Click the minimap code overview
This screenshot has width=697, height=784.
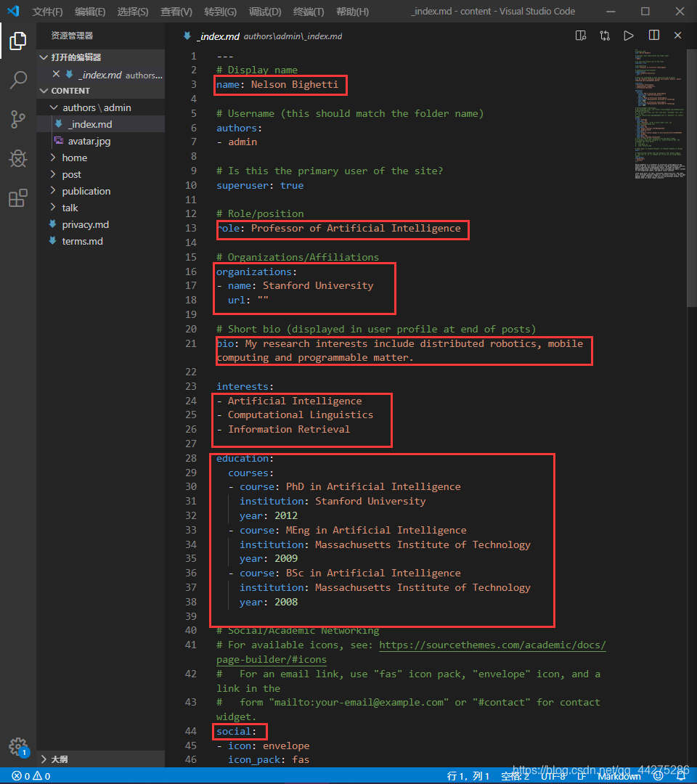click(x=659, y=114)
